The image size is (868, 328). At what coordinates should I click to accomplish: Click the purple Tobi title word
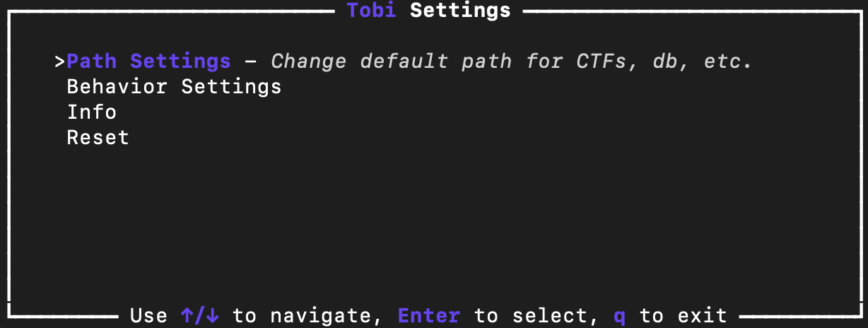point(371,11)
